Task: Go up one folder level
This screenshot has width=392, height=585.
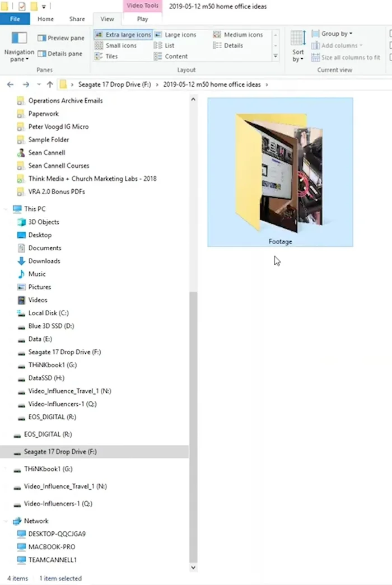Action: pyautogui.click(x=50, y=85)
